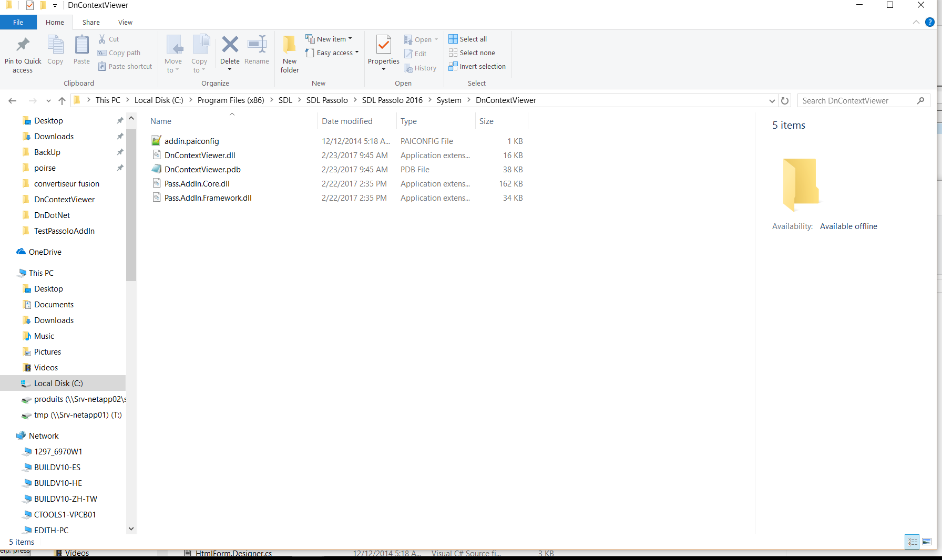Image resolution: width=942 pixels, height=560 pixels.
Task: Select Pass.AddIn.Core.dll file
Action: (x=197, y=183)
